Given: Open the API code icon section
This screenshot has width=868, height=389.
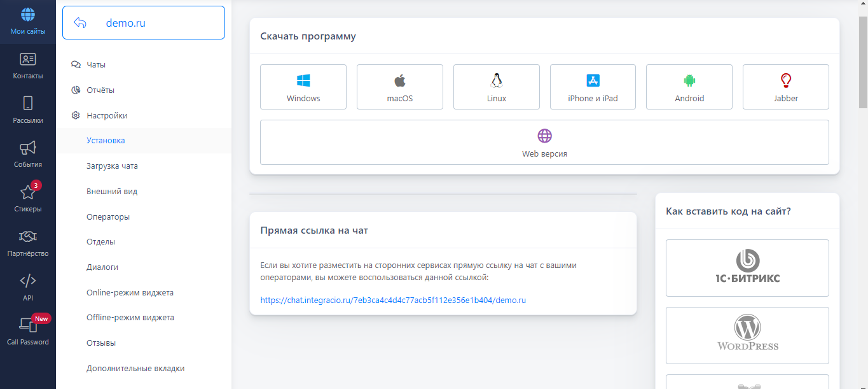Looking at the screenshot, I should point(28,287).
